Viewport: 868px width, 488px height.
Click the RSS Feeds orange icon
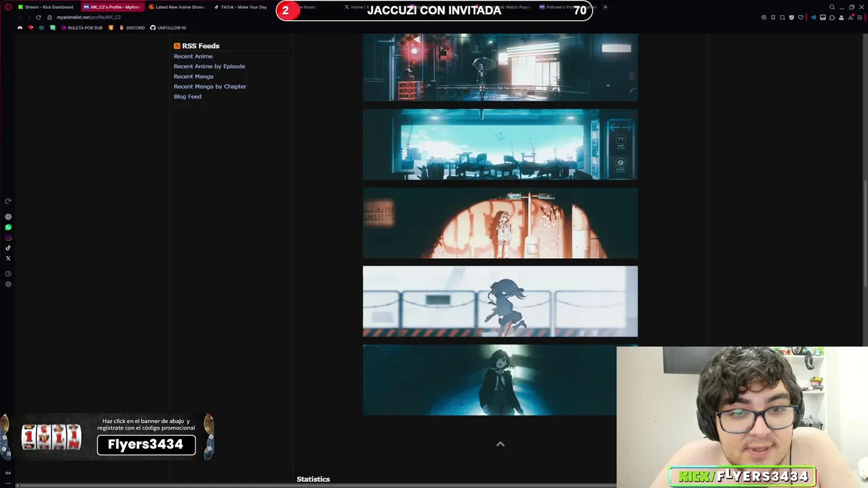(177, 46)
